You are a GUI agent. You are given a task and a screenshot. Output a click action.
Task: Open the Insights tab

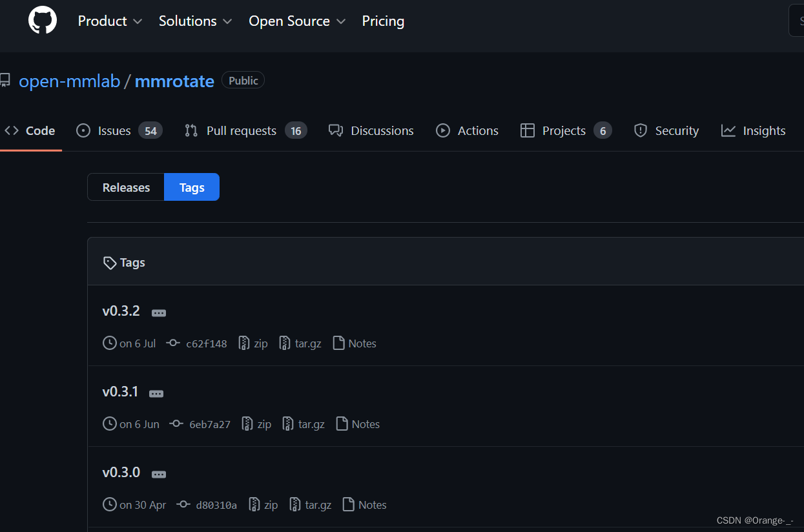point(753,131)
